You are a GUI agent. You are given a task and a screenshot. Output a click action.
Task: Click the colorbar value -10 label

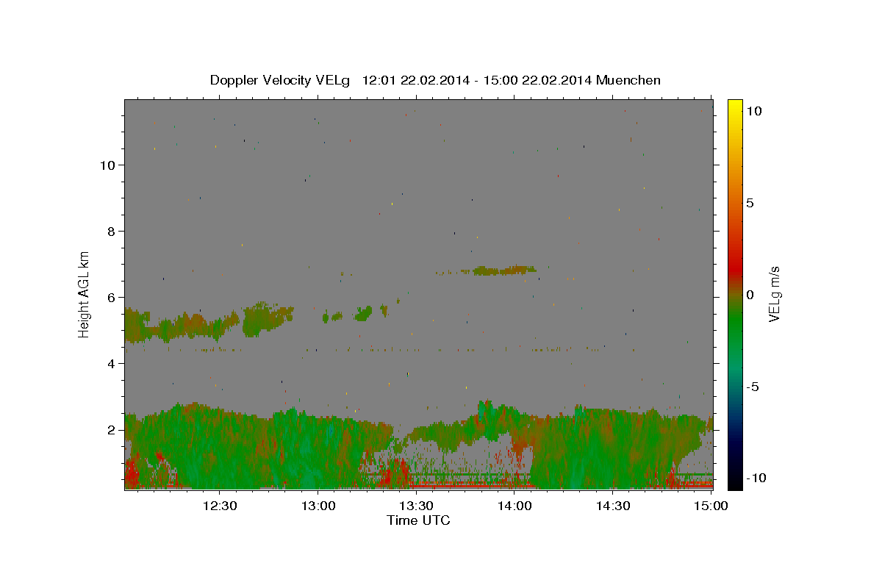[756, 478]
